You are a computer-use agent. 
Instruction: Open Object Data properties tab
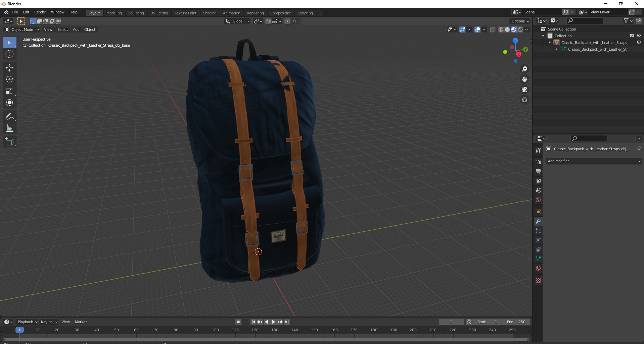point(538,259)
